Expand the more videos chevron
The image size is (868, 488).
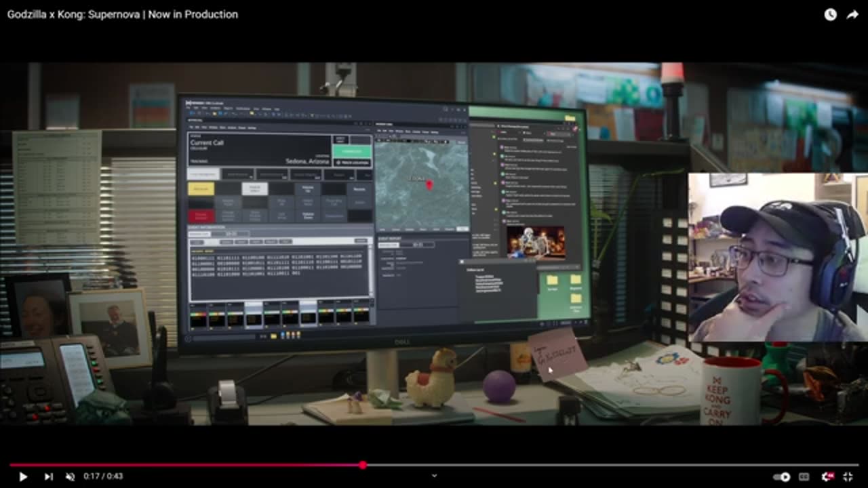point(435,476)
